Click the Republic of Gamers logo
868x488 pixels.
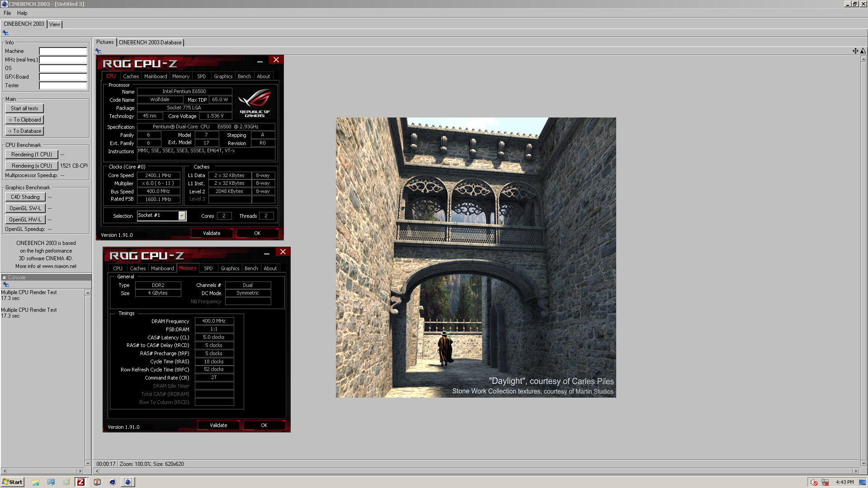(x=255, y=103)
